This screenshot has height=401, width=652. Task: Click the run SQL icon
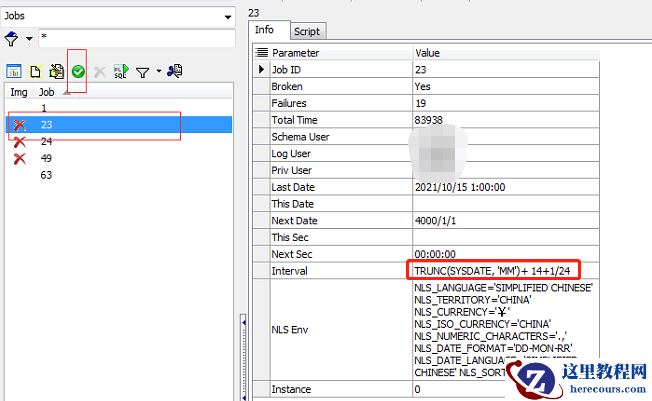(x=120, y=72)
